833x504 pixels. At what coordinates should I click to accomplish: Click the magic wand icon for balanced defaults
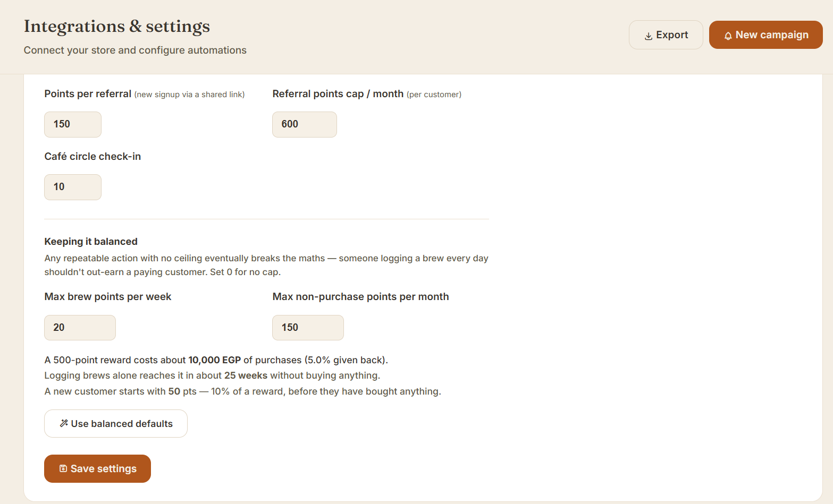(x=64, y=423)
